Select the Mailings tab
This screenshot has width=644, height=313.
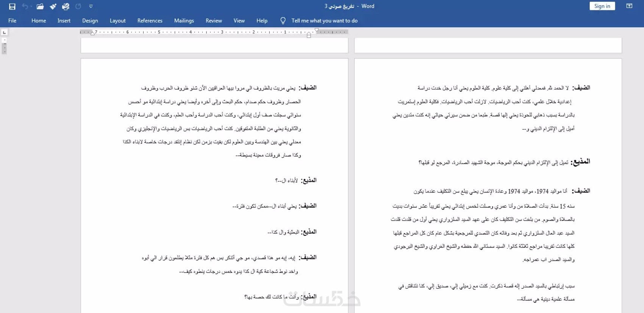tap(184, 20)
